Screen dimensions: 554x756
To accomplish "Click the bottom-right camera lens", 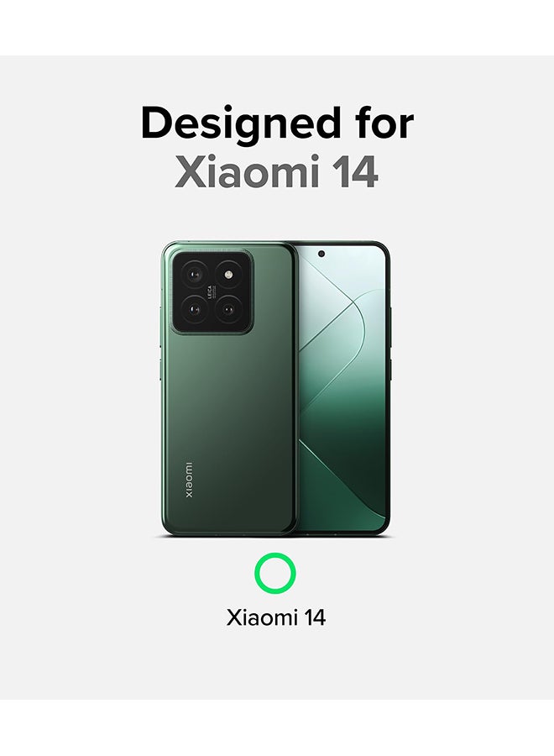I will pos(228,309).
